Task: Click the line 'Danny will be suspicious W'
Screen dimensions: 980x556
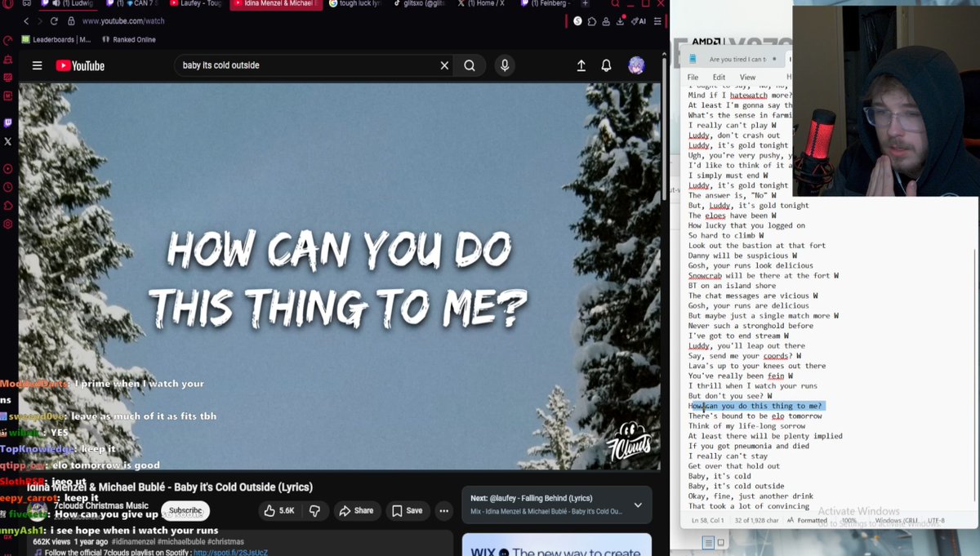Action: [x=742, y=256]
